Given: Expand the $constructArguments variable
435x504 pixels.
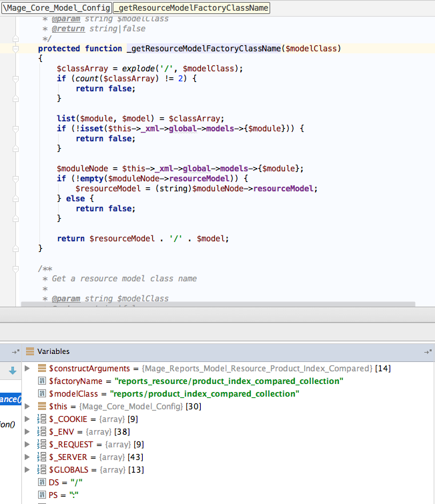Looking at the screenshot, I should coord(27,369).
